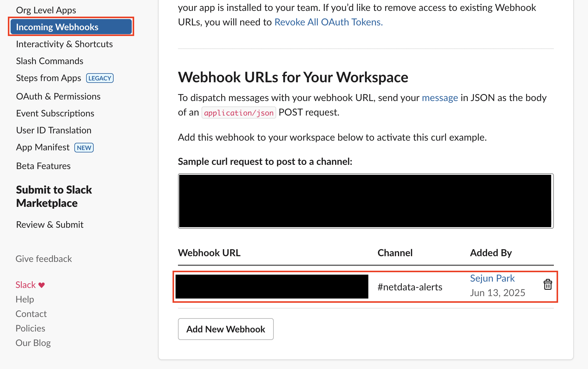The image size is (588, 369).
Task: Open Help link in sidebar footer
Action: pyautogui.click(x=25, y=299)
